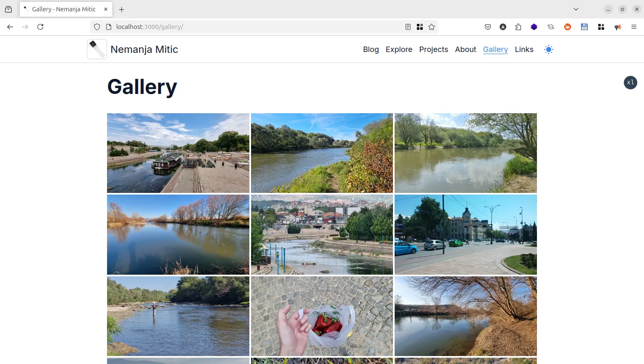Click the megaphone extension icon
Image resolution: width=644 pixels, height=364 pixels.
pyautogui.click(x=618, y=26)
